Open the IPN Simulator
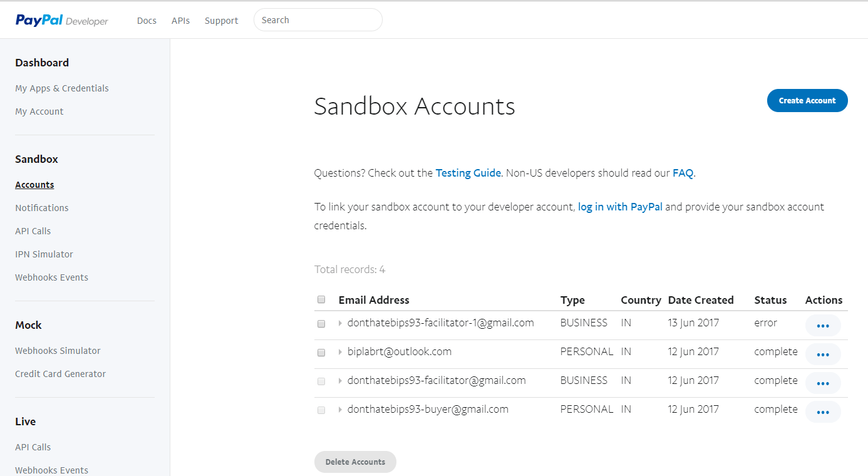868x476 pixels. tap(44, 254)
